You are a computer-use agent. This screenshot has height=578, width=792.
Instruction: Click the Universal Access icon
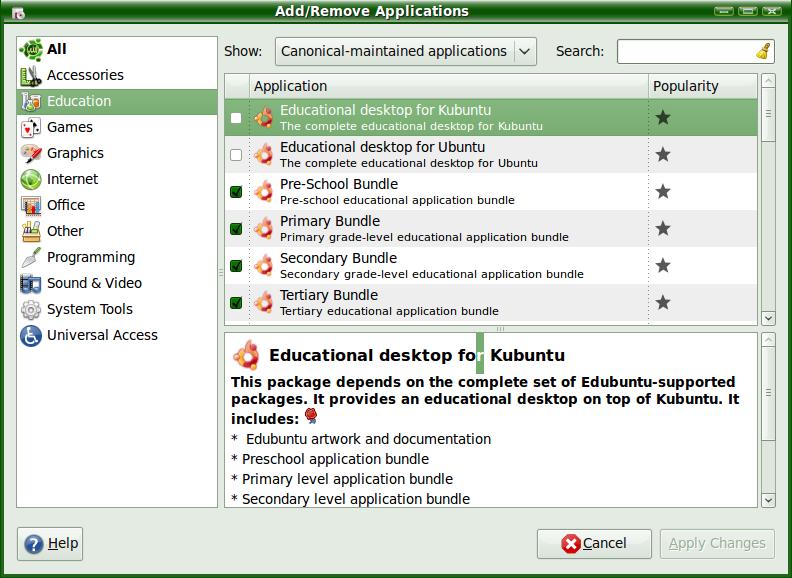click(x=31, y=335)
